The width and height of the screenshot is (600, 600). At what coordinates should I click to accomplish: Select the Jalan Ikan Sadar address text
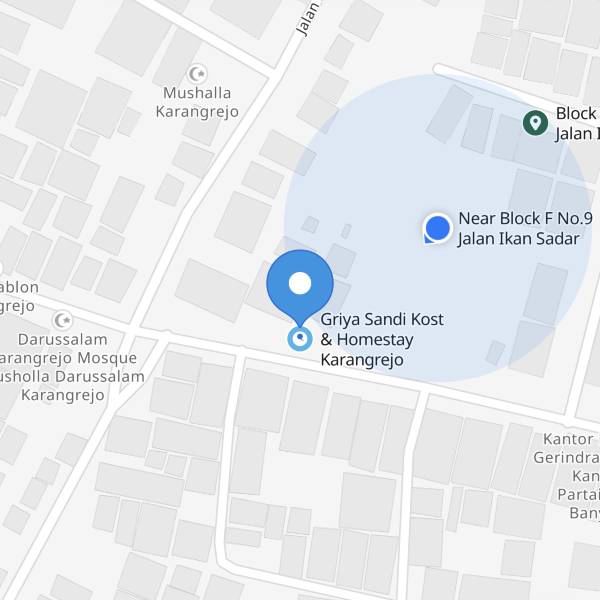click(519, 239)
